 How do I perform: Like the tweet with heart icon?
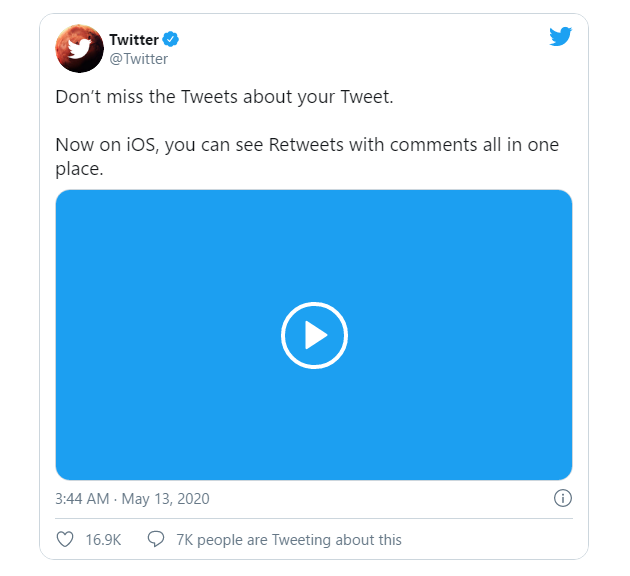pyautogui.click(x=65, y=540)
